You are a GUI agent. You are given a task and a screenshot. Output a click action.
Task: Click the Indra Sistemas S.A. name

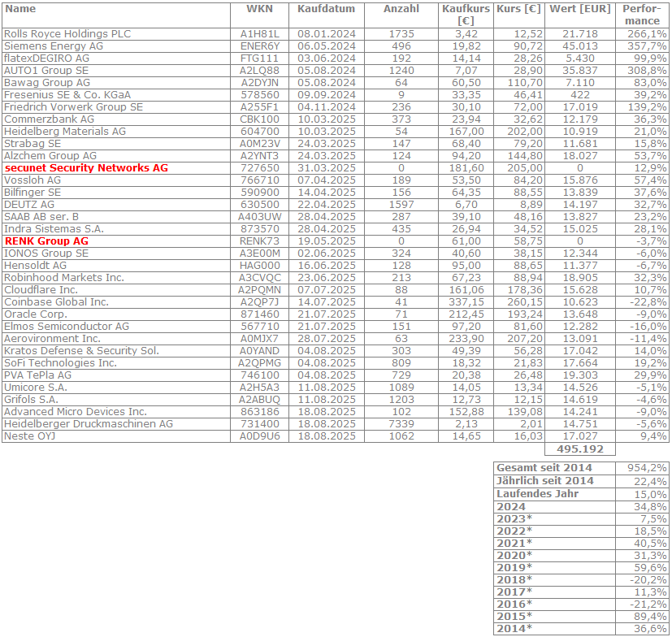[x=54, y=229]
